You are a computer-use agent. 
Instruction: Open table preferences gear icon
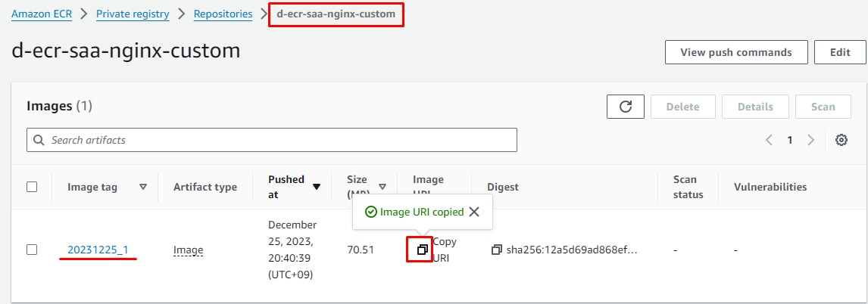point(841,140)
